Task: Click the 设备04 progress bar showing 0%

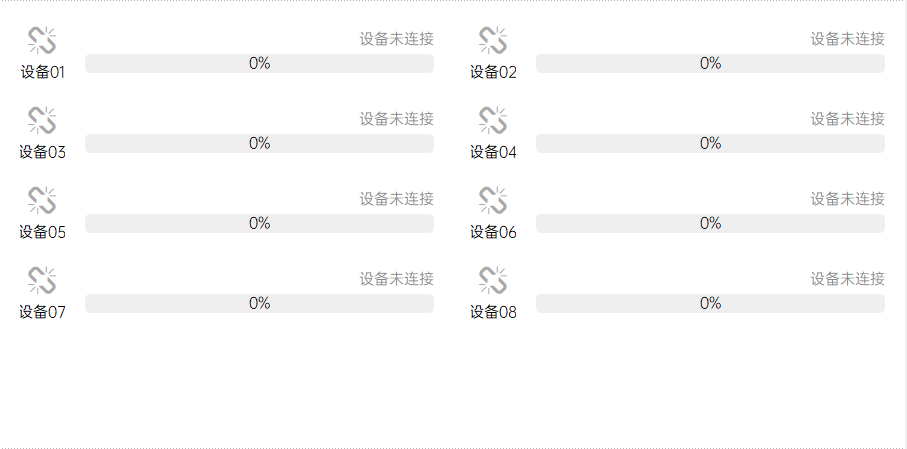Action: pos(710,144)
